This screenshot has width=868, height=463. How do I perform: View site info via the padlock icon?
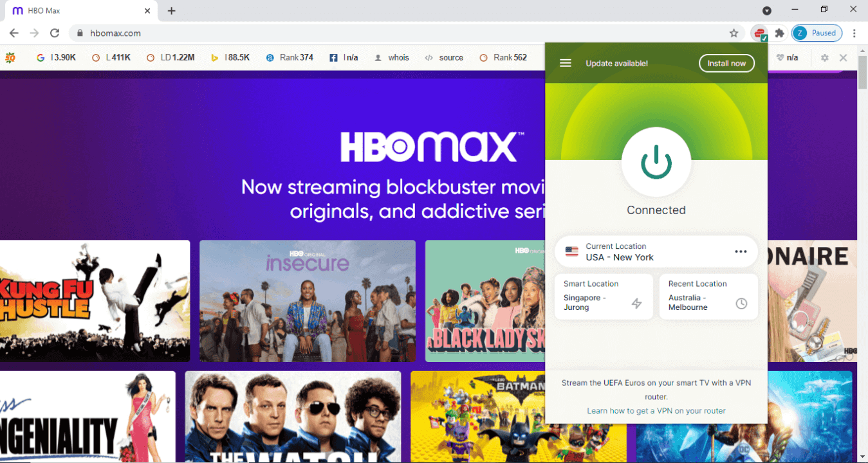[80, 33]
